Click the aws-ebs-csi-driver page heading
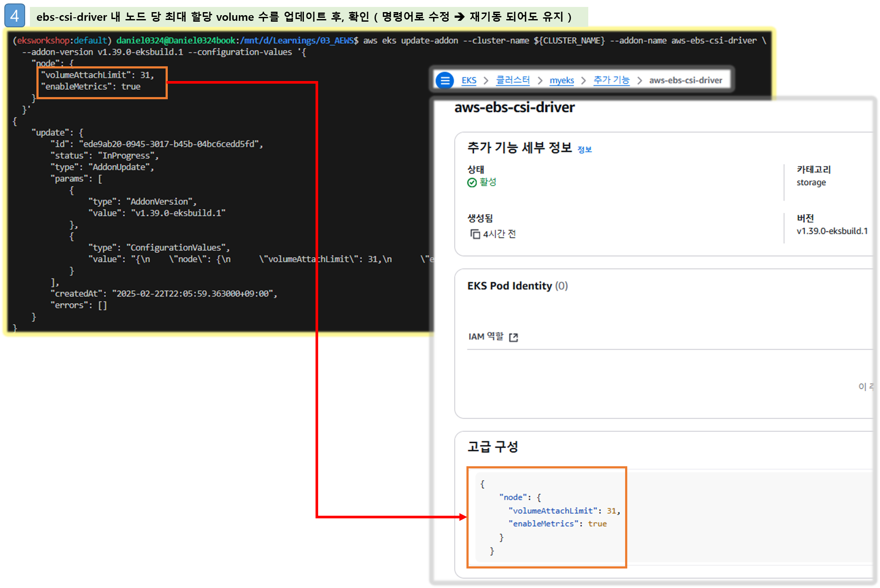This screenshot has width=880, height=588. (x=514, y=107)
